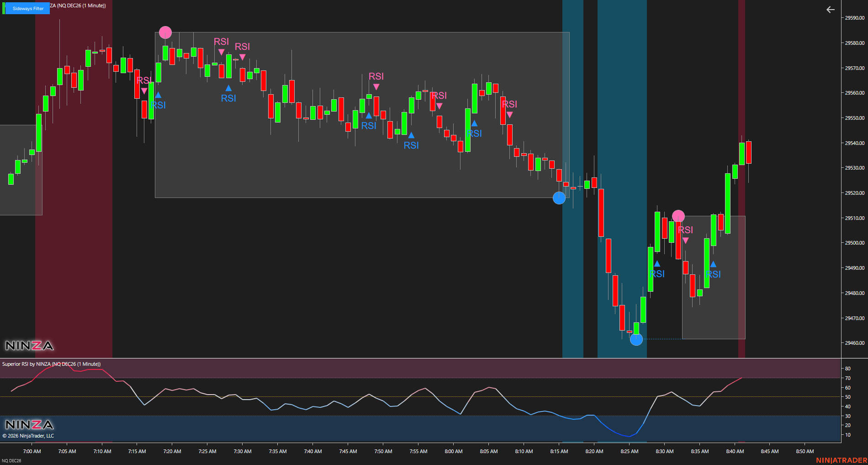Click the blue RSI buy label near 7:48 AM

coord(369,126)
